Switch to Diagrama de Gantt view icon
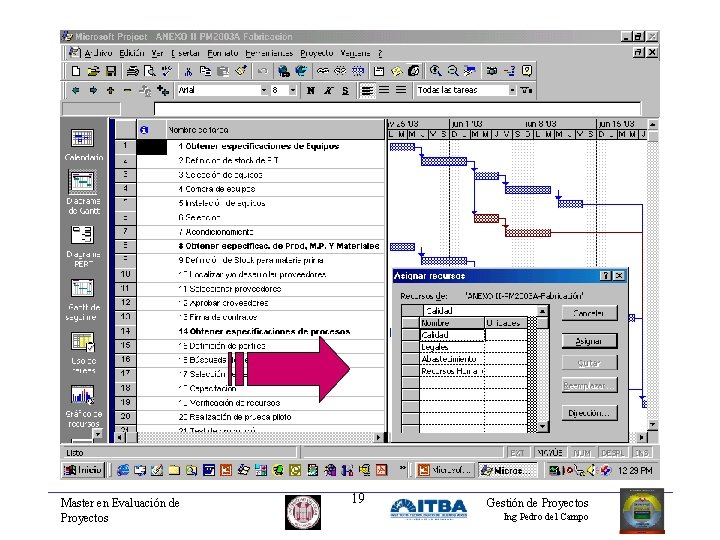720x540 pixels. point(83,182)
